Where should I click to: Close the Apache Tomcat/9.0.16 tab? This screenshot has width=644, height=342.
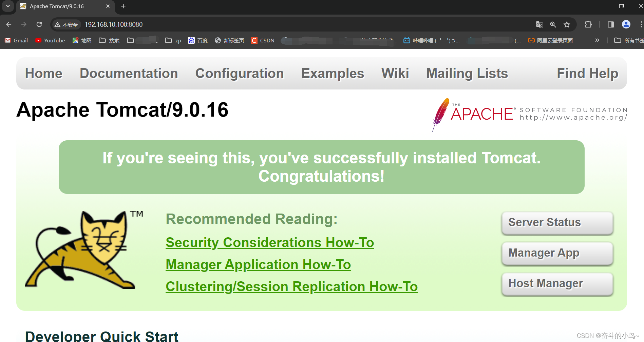(x=108, y=6)
